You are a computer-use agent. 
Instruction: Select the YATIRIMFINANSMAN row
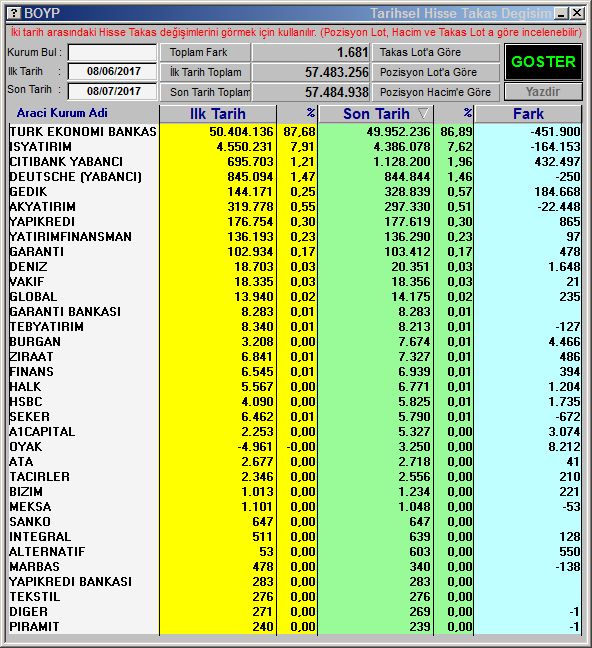[x=295, y=237]
